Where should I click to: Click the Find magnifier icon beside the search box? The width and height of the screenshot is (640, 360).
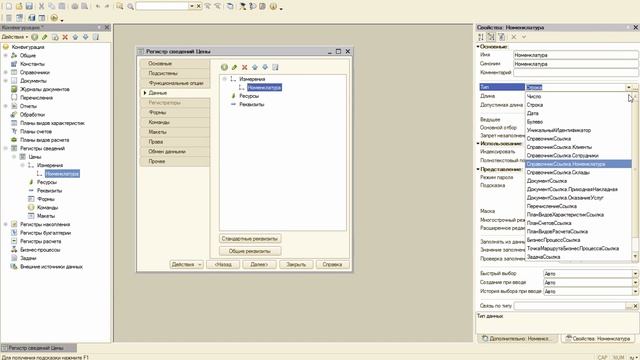130,6
